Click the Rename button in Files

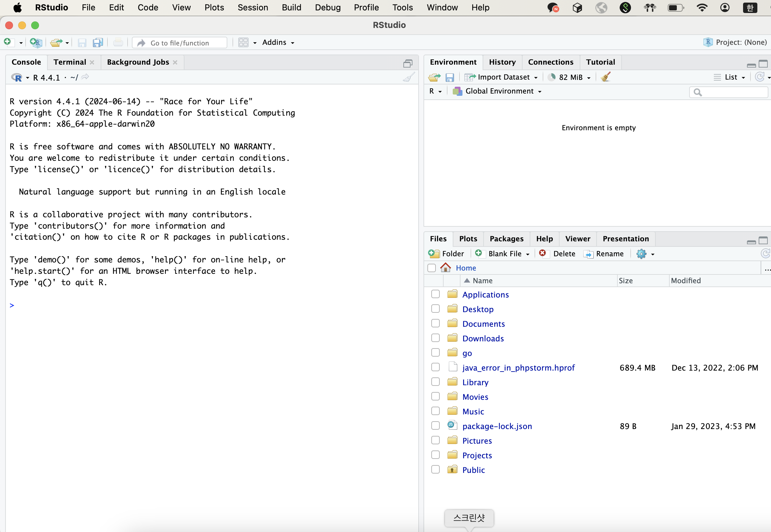(x=604, y=254)
